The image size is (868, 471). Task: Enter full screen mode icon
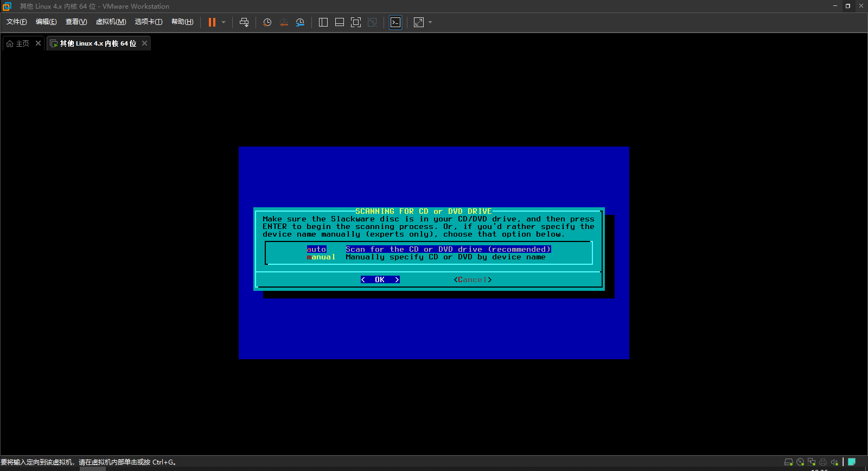point(356,22)
